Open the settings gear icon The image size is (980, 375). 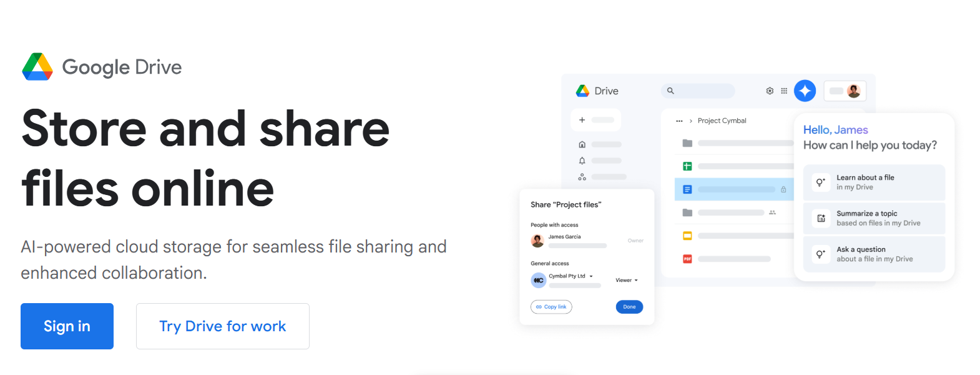point(770,91)
